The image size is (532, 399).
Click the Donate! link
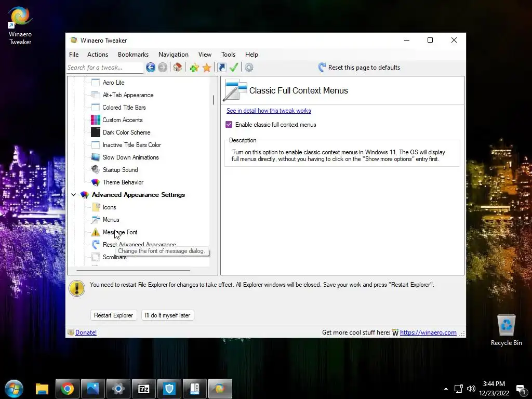(x=86, y=332)
